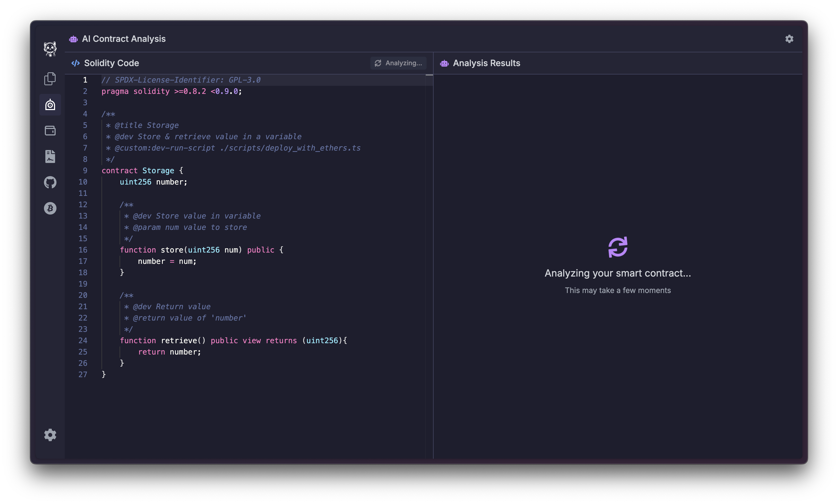This screenshot has width=838, height=504.
Task: Click the 'function retrieve()' code line
Action: pyautogui.click(x=233, y=341)
